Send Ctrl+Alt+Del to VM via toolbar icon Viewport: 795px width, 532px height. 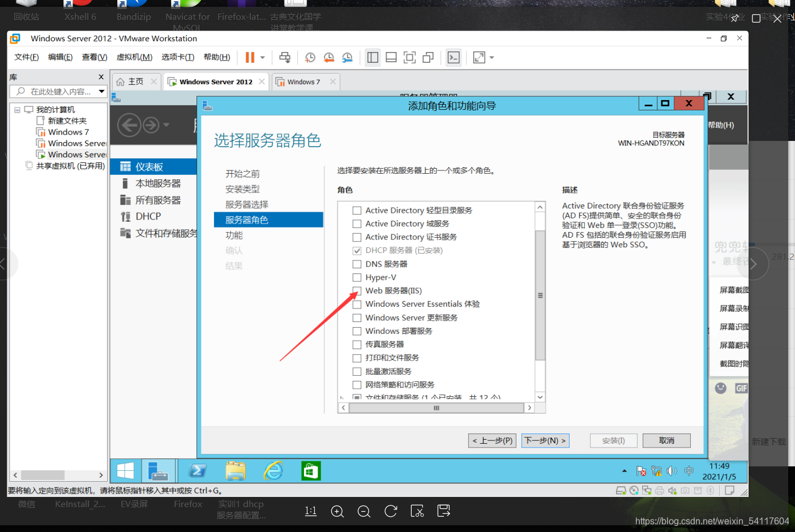[x=285, y=57]
